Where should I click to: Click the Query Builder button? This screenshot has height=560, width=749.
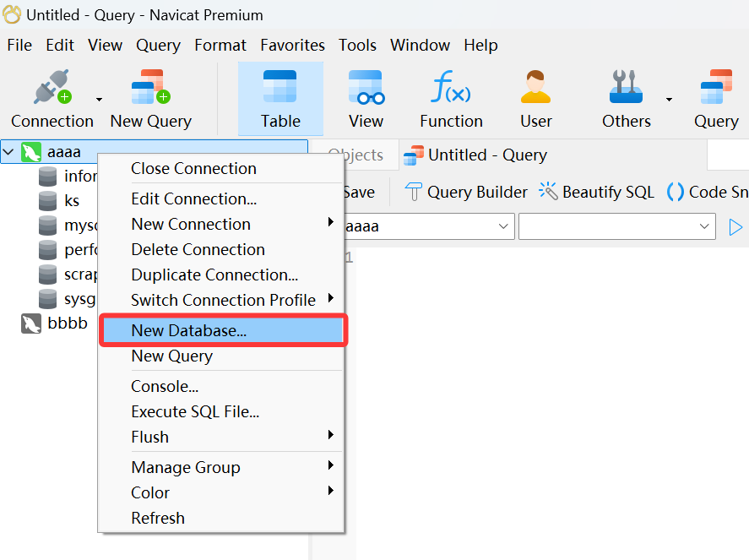[466, 192]
